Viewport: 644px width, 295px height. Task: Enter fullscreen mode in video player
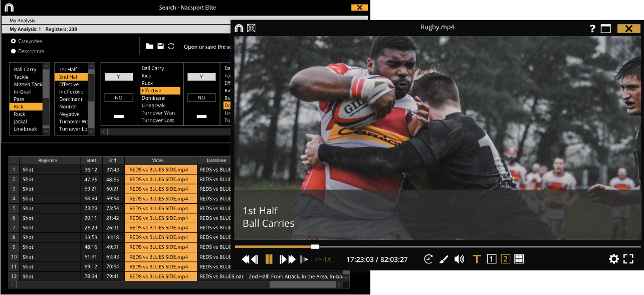(628, 259)
